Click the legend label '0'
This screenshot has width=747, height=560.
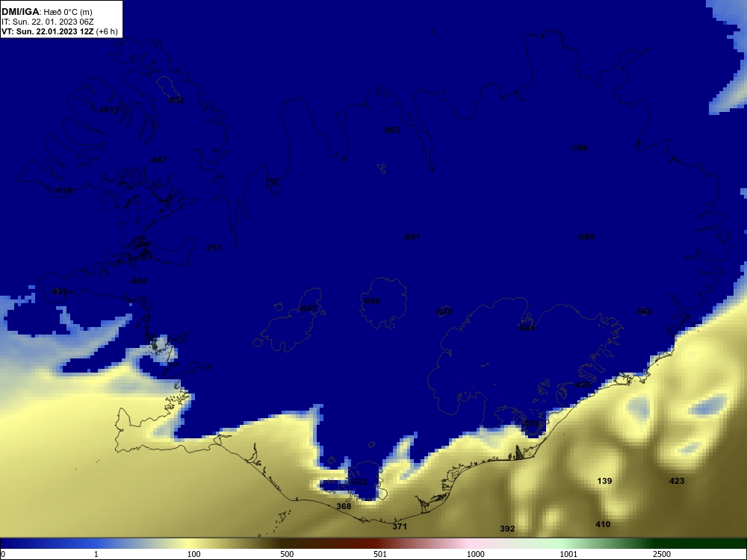point(2,554)
